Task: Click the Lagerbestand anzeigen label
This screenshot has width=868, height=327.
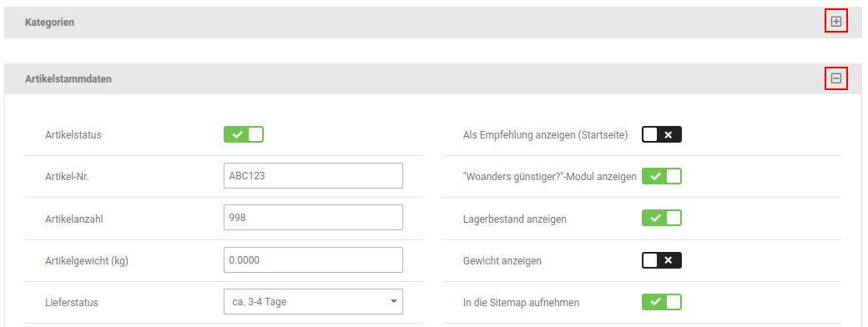Action: pos(515,219)
